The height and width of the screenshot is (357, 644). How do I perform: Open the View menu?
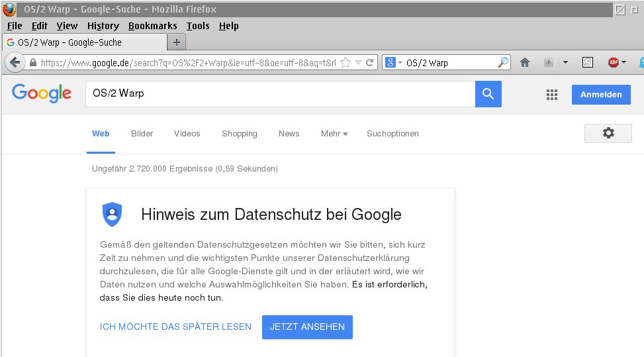point(67,26)
